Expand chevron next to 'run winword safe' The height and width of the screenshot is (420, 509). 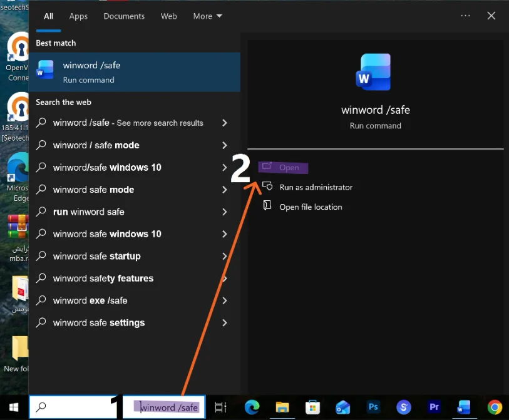pos(224,212)
